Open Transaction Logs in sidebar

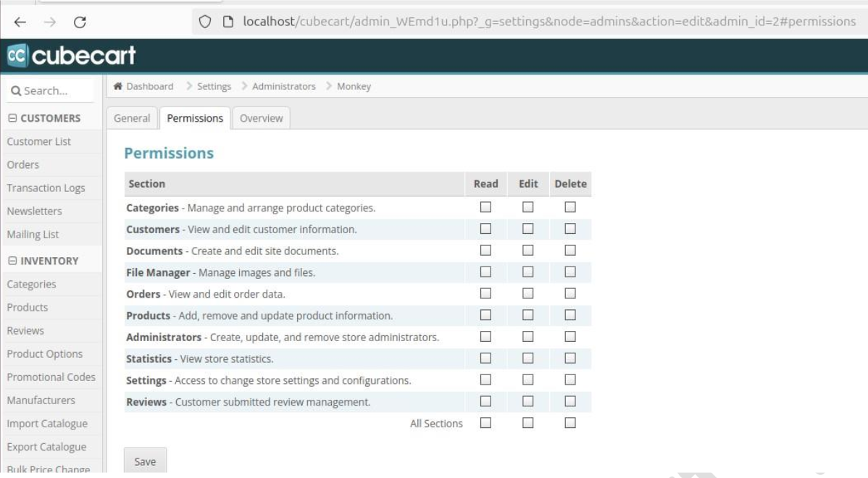[46, 188]
